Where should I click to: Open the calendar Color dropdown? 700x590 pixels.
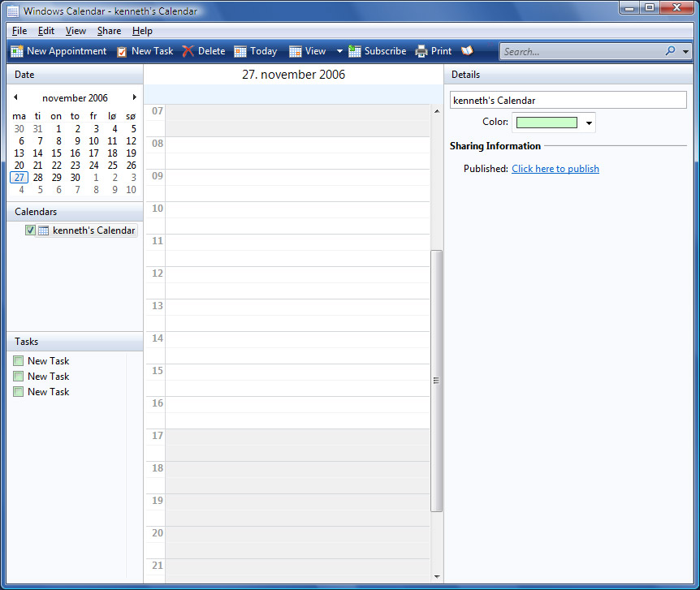pyautogui.click(x=589, y=123)
